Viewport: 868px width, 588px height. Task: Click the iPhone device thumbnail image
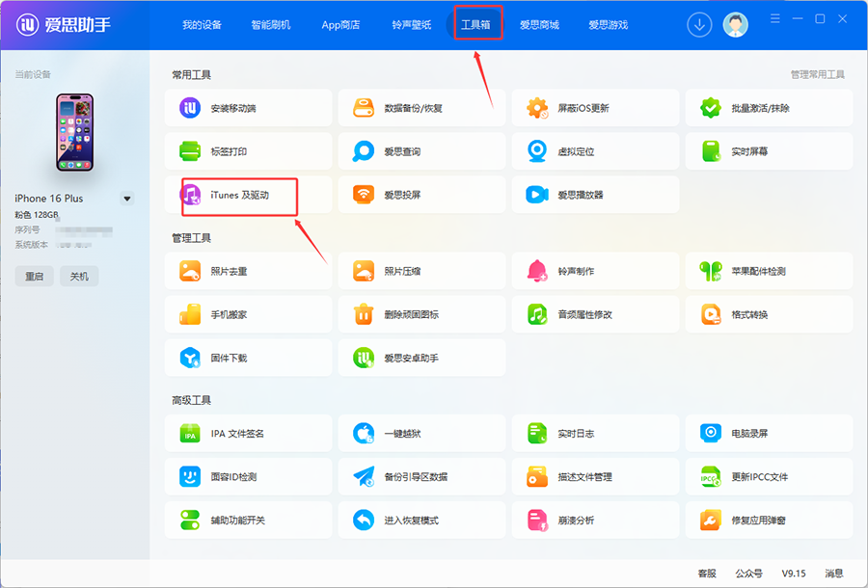point(74,132)
